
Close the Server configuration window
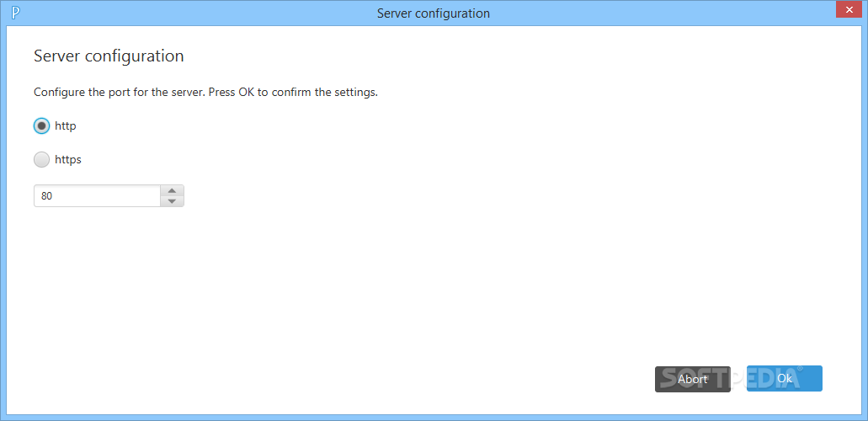point(851,9)
